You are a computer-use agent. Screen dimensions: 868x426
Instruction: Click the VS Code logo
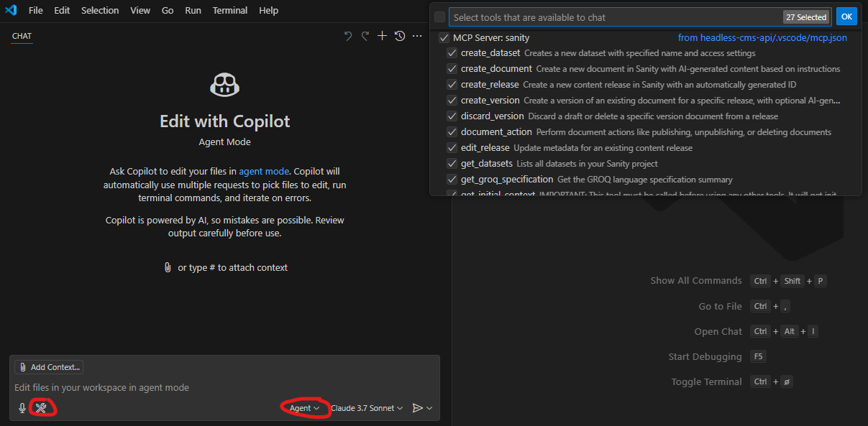pyautogui.click(x=10, y=10)
